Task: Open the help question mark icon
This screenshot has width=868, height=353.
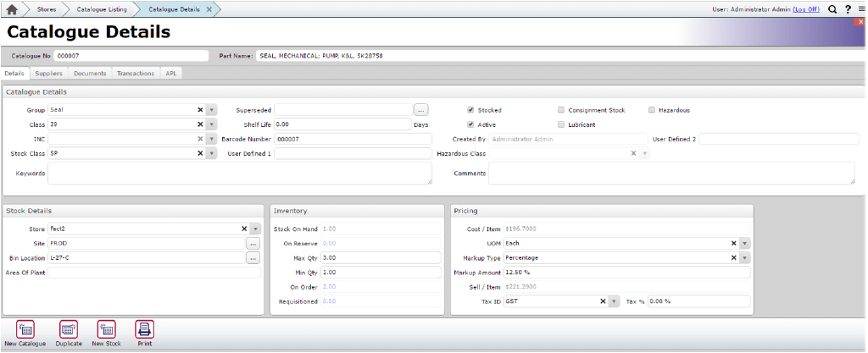Action: [x=847, y=9]
